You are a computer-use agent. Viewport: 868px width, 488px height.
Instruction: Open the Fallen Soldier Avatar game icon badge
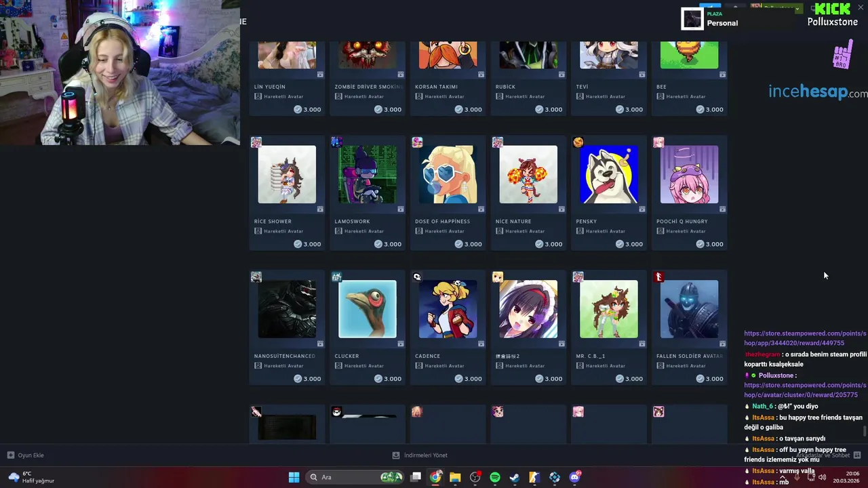tap(658, 277)
